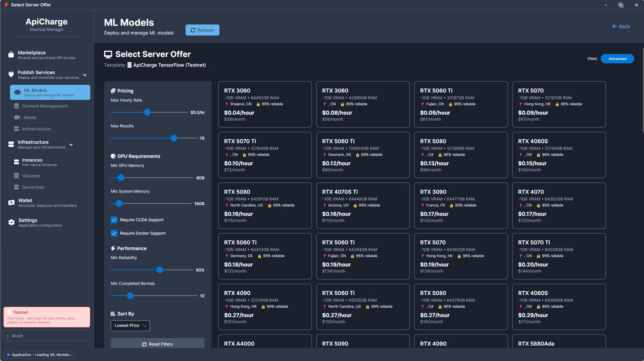The height and width of the screenshot is (361, 644).
Task: Click the Marketplace shopping bag icon
Action: [11, 55]
